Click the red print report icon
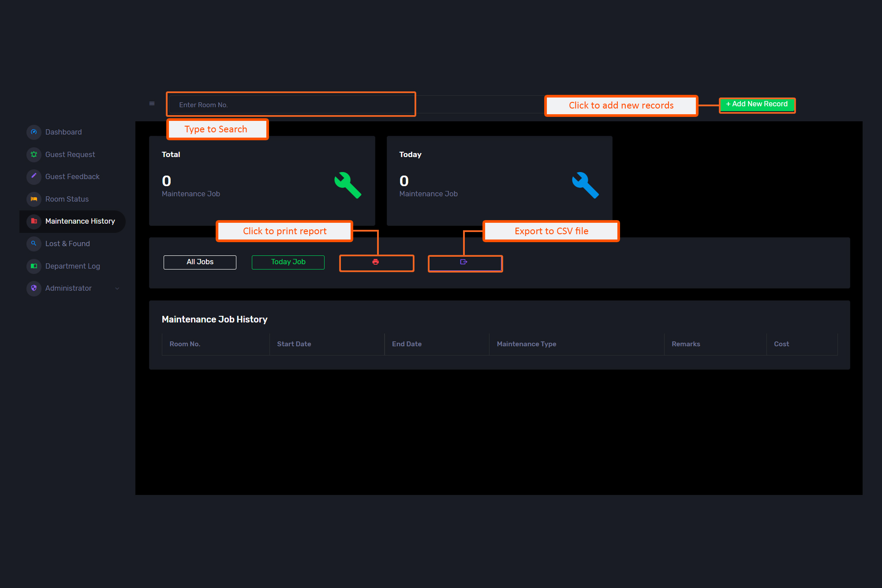 (x=376, y=262)
